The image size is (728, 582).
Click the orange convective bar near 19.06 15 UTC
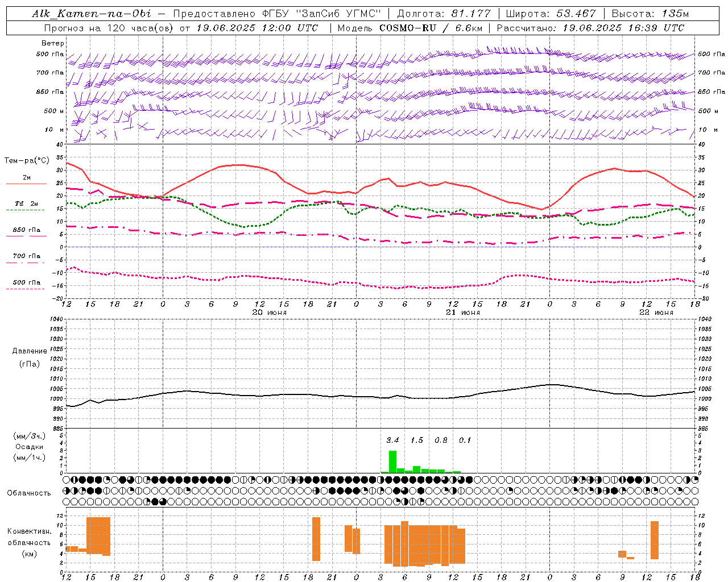98,535
